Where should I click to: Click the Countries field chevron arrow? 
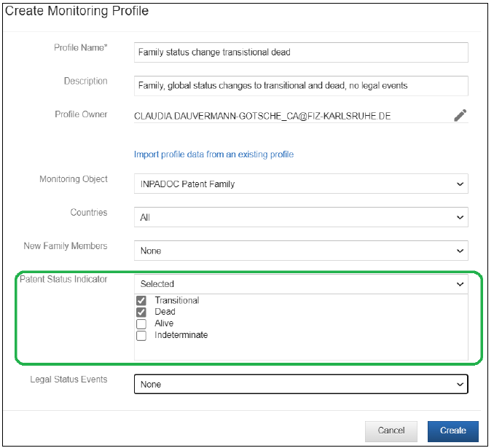pyautogui.click(x=460, y=217)
